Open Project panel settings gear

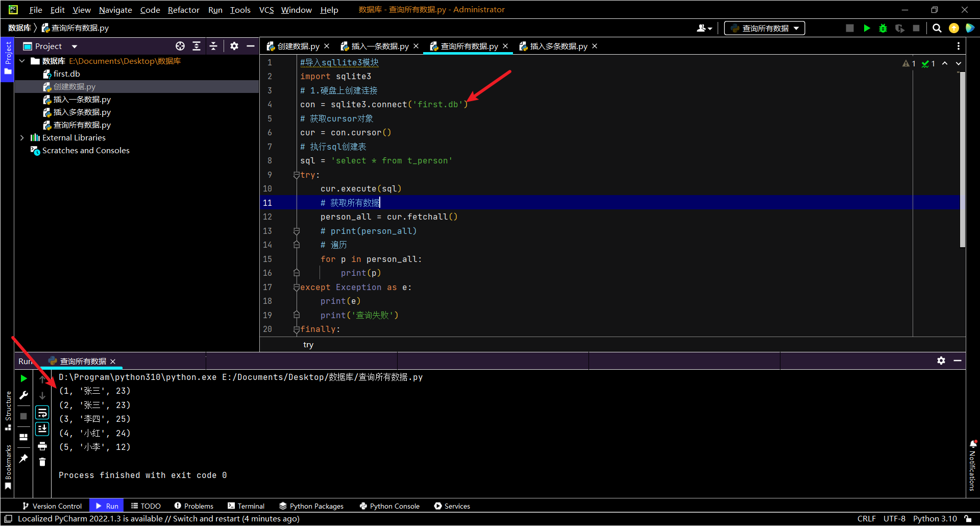234,46
